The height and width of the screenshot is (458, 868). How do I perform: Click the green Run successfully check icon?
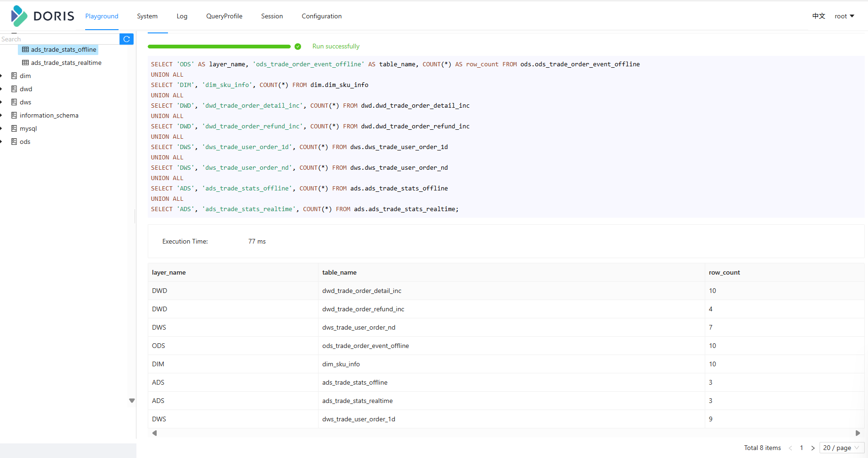(298, 47)
